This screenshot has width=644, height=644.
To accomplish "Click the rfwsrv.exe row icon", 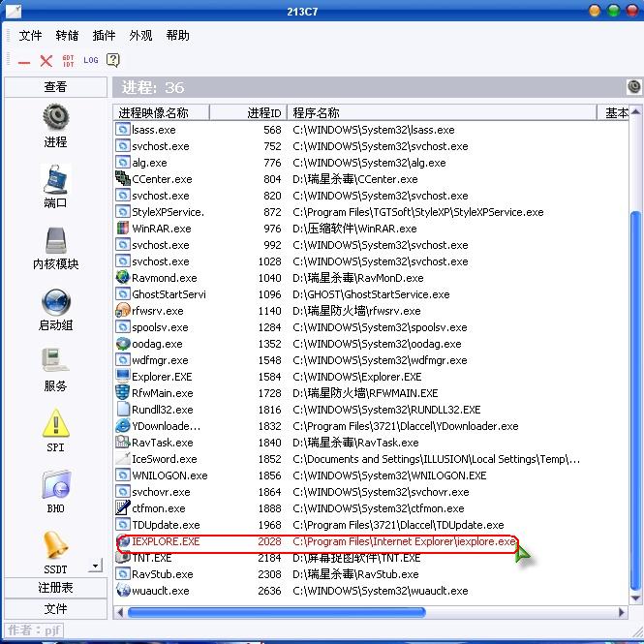I will pyautogui.click(x=122, y=310).
